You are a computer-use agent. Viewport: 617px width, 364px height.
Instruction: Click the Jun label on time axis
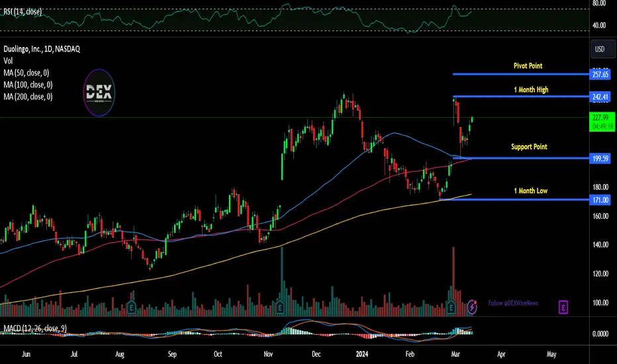[26, 354]
